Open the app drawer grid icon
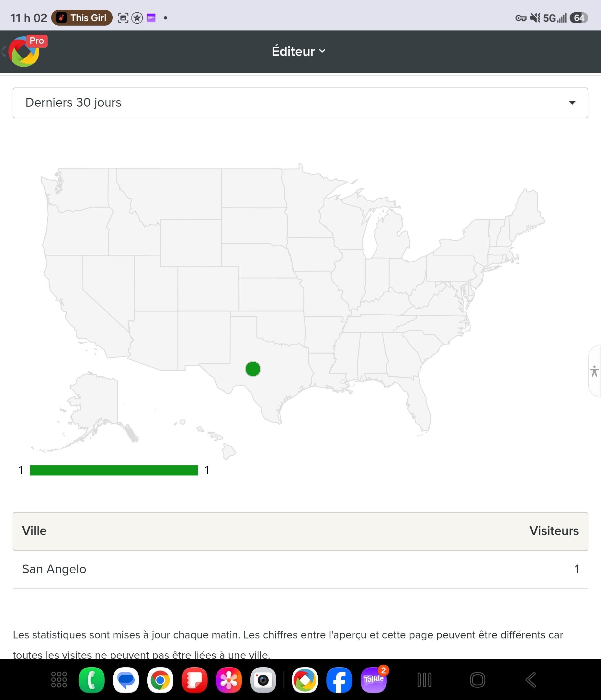Viewport: 601px width, 700px height. click(59, 680)
